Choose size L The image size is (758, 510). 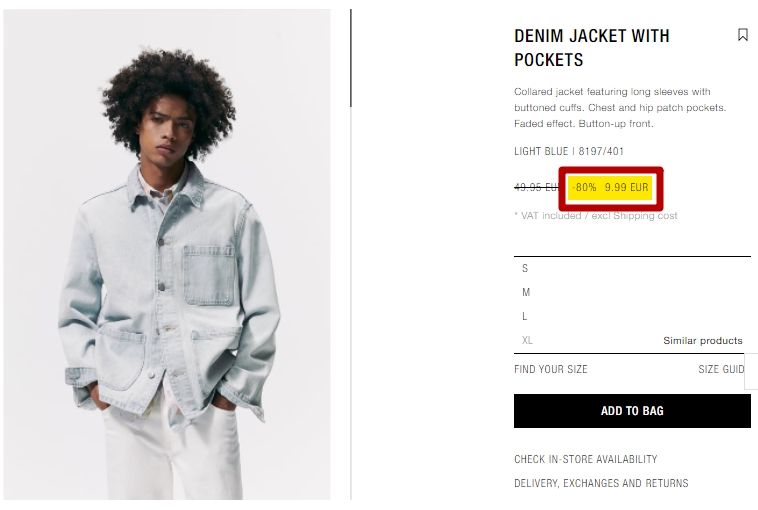[632, 317]
